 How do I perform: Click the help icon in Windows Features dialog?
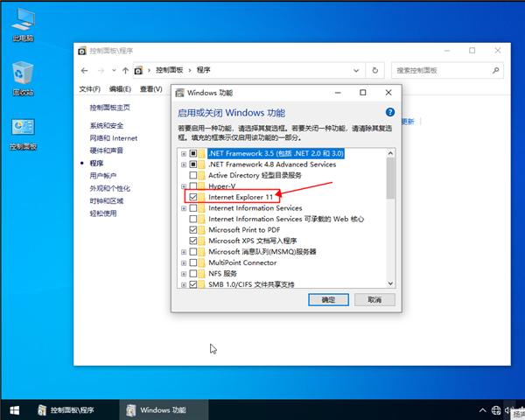389,112
